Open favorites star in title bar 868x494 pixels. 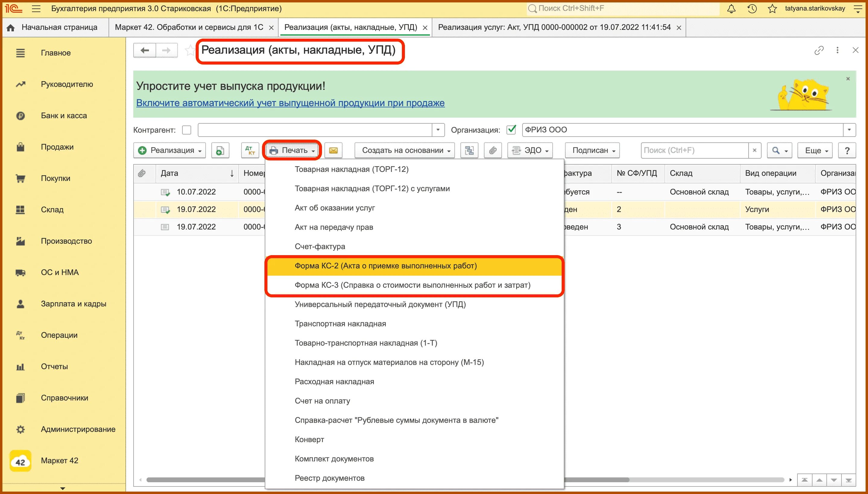(772, 9)
